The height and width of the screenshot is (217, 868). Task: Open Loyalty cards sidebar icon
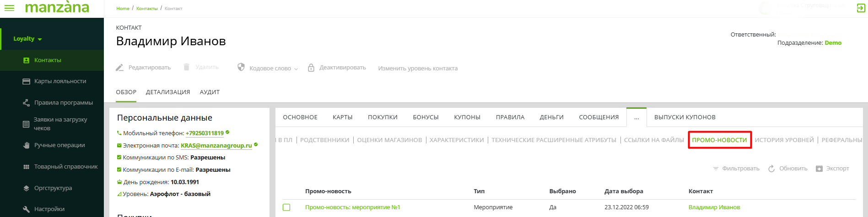26,81
